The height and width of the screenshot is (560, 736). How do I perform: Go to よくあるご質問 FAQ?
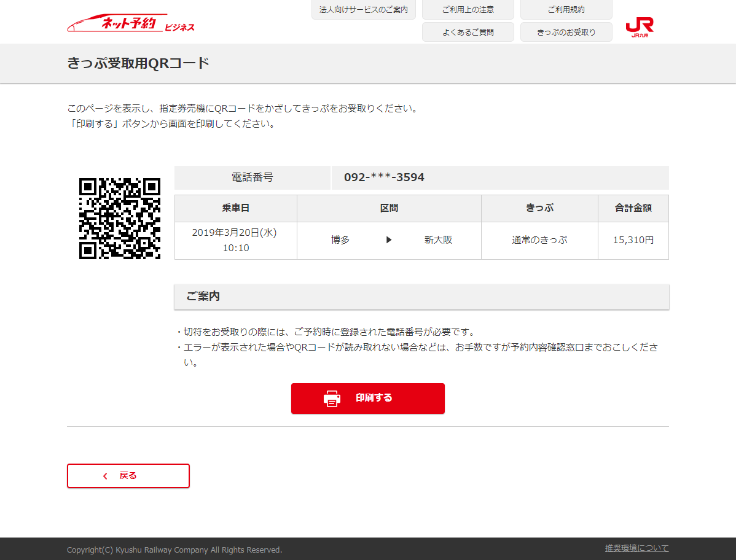468,32
